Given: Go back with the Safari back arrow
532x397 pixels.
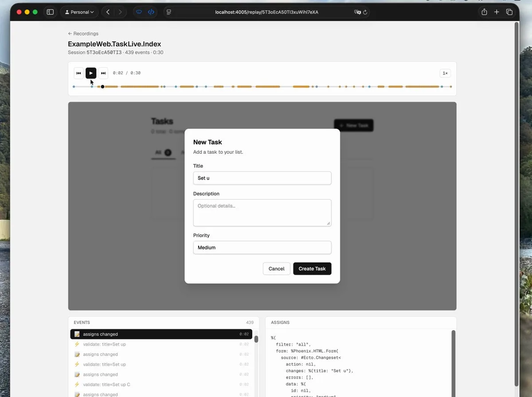Looking at the screenshot, I should [108, 12].
